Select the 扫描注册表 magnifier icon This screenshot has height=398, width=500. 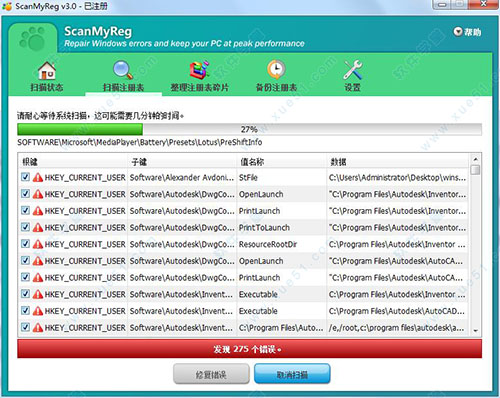point(123,70)
